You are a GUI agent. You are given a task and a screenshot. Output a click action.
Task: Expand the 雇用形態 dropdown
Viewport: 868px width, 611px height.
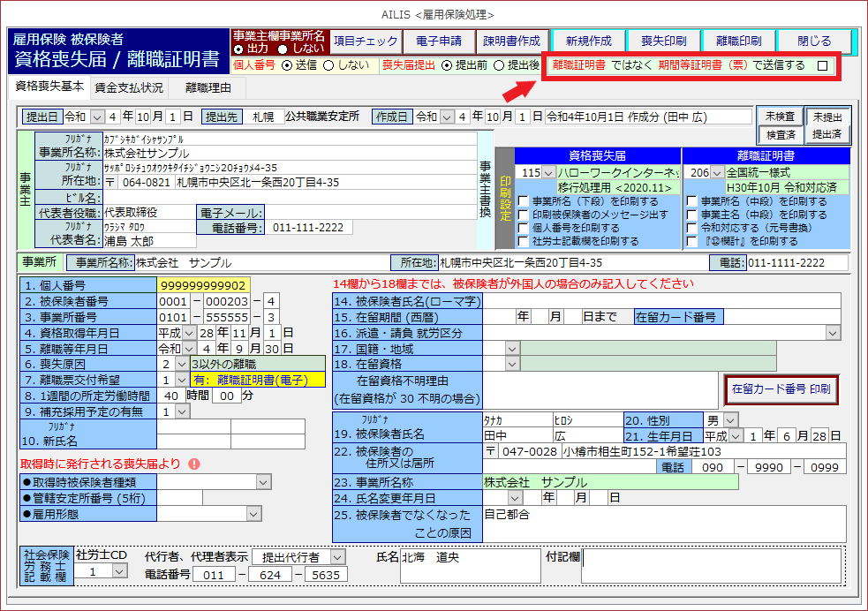[x=254, y=513]
